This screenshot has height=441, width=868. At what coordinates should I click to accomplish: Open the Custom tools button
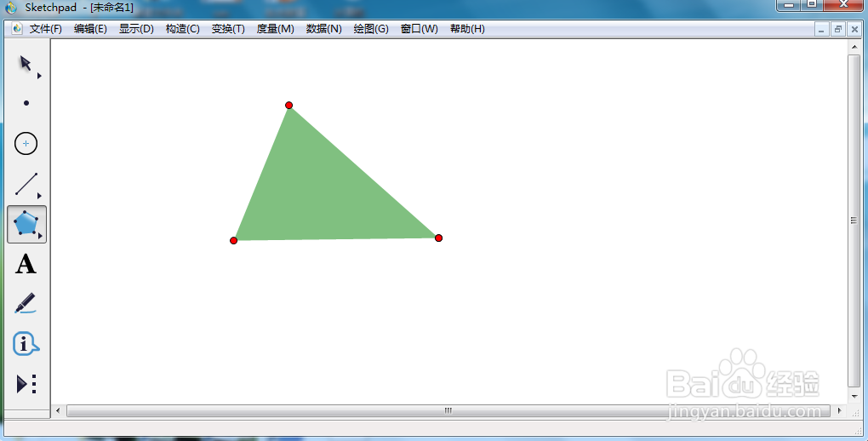click(x=26, y=384)
